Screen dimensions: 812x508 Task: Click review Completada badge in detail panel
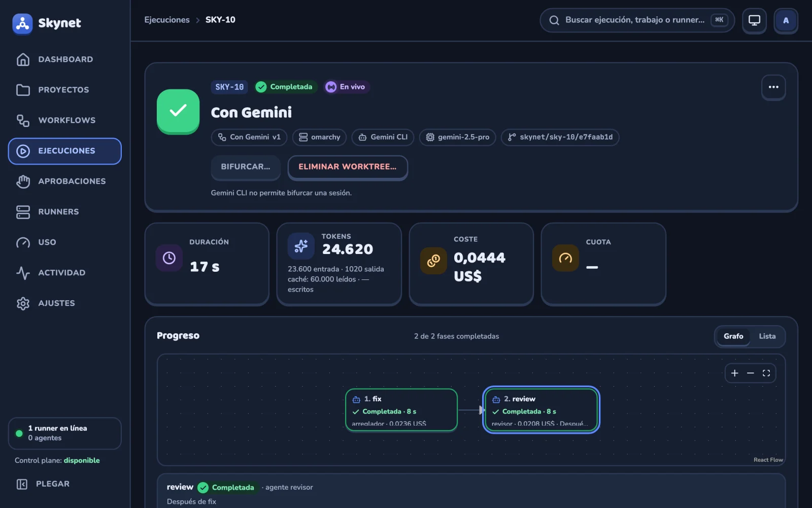tap(227, 488)
